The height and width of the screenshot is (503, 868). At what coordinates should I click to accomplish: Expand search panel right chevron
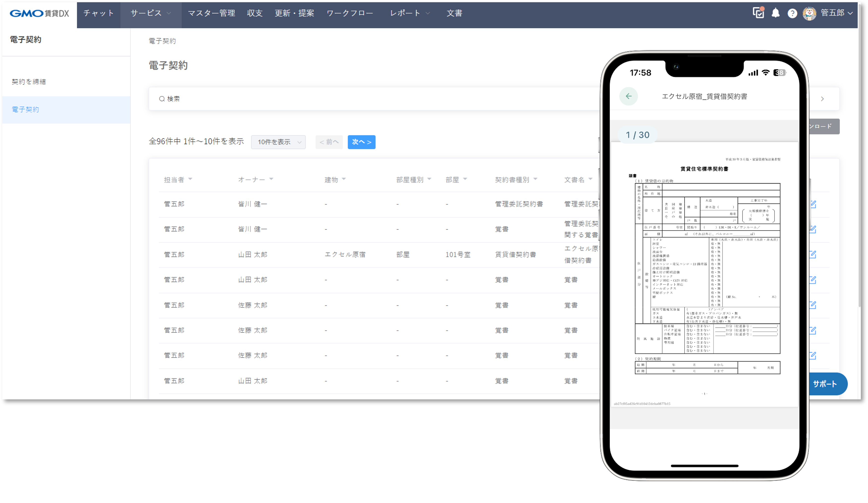click(x=822, y=99)
